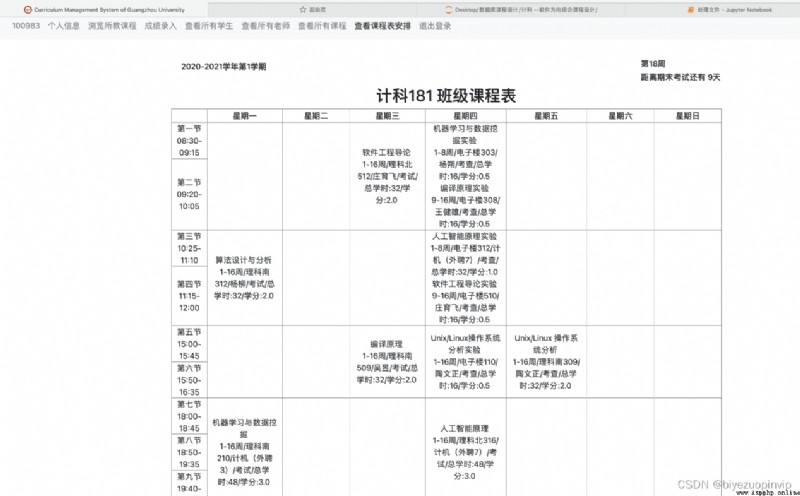Click the 星期五 column header
This screenshot has height=496, width=800.
[546, 116]
